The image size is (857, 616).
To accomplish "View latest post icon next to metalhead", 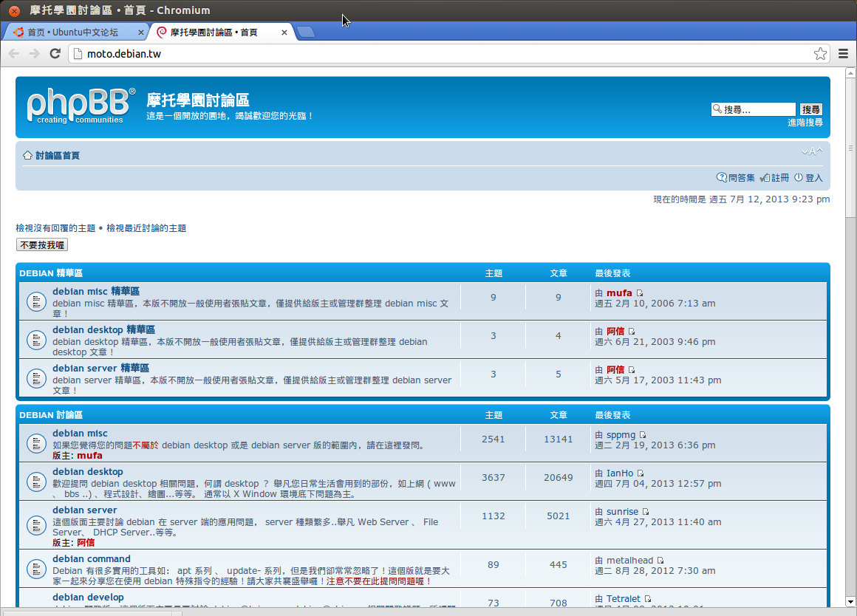I will [660, 561].
